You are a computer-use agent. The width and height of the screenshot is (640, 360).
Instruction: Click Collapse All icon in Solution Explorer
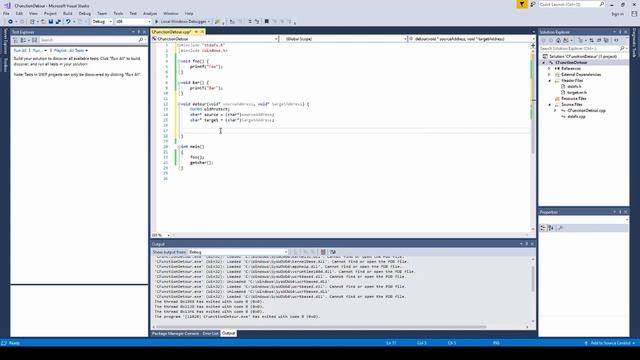click(599, 40)
